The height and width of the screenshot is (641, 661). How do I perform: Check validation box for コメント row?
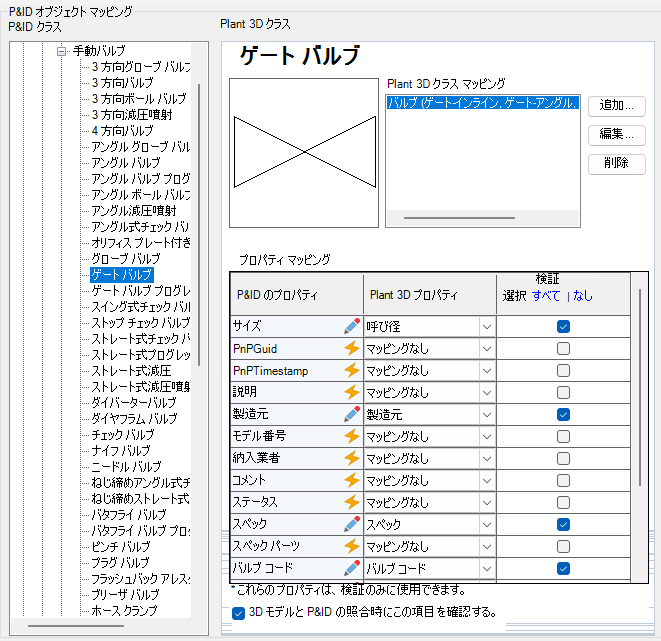click(x=563, y=480)
